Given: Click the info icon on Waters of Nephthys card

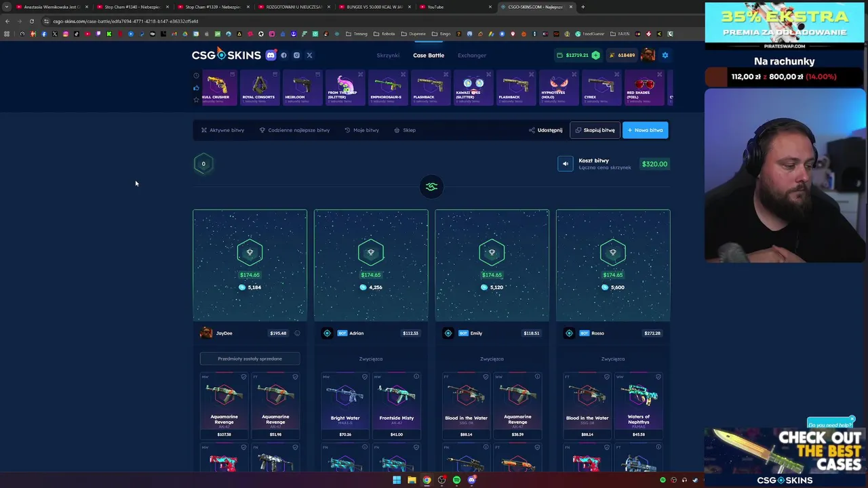Looking at the screenshot, I should (x=658, y=377).
